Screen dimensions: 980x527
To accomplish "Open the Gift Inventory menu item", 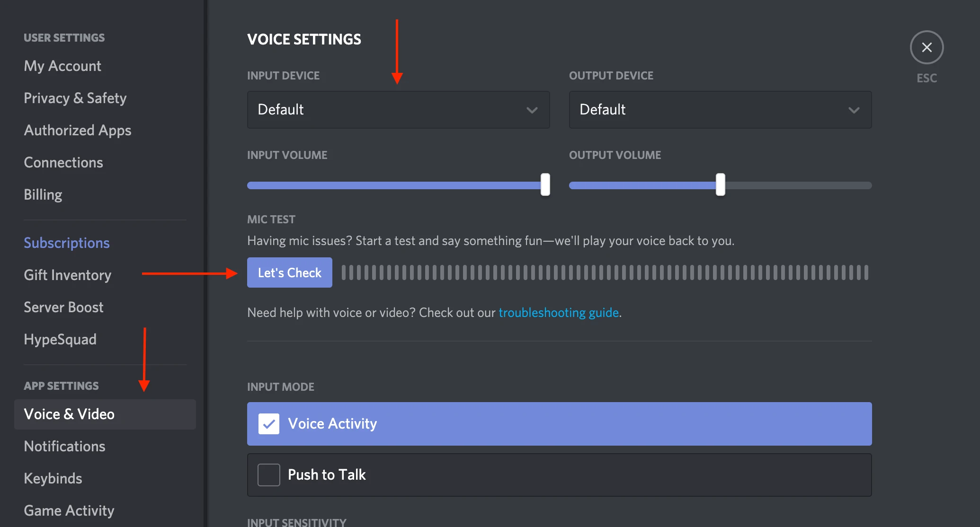I will [69, 274].
